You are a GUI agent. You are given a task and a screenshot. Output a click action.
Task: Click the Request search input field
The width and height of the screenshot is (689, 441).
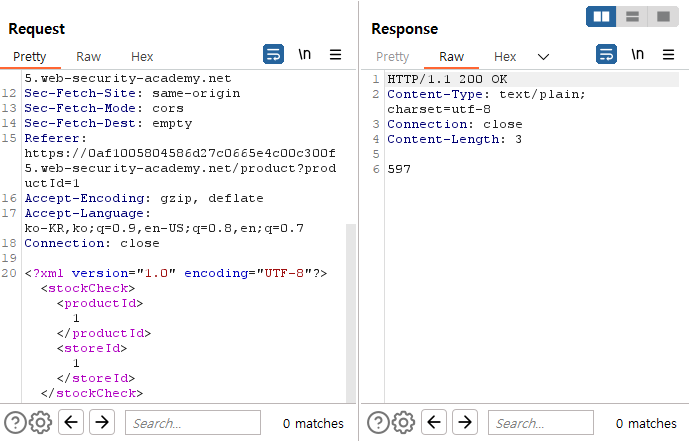(x=193, y=423)
